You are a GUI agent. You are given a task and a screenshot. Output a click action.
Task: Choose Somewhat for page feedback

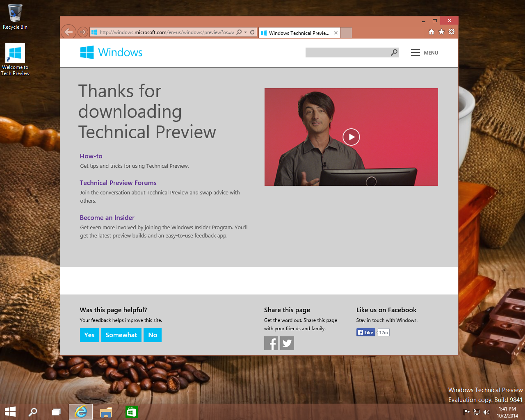click(x=121, y=335)
